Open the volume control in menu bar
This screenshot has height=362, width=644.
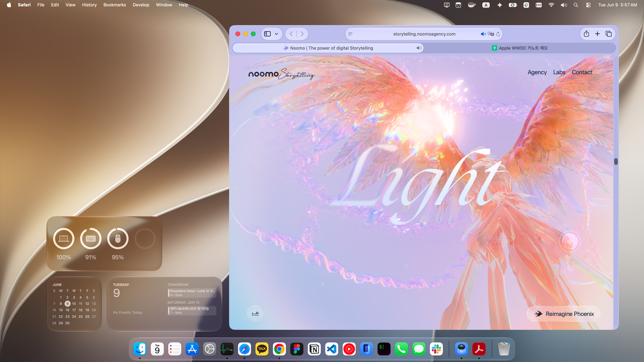(x=564, y=5)
